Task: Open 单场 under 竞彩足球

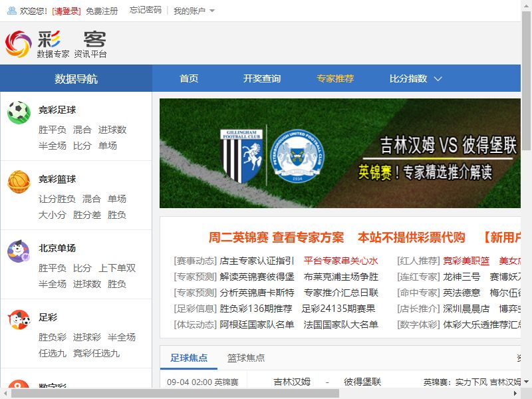Action: point(108,146)
